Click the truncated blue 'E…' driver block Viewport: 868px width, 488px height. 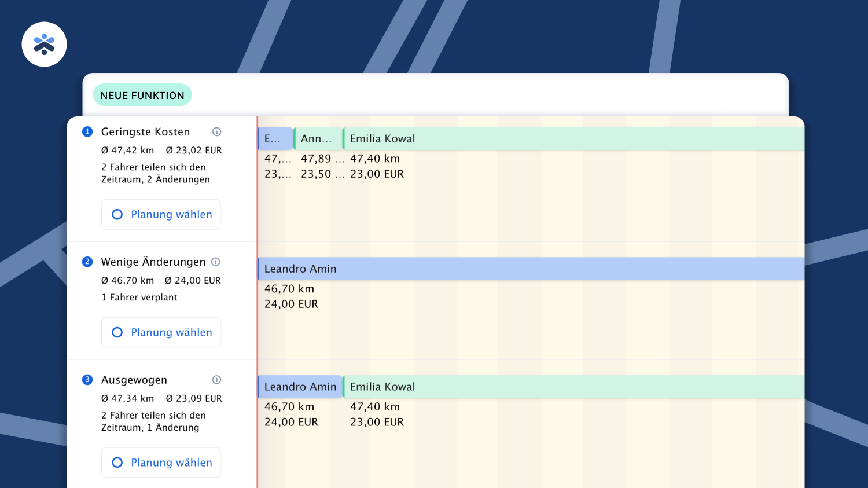[275, 139]
